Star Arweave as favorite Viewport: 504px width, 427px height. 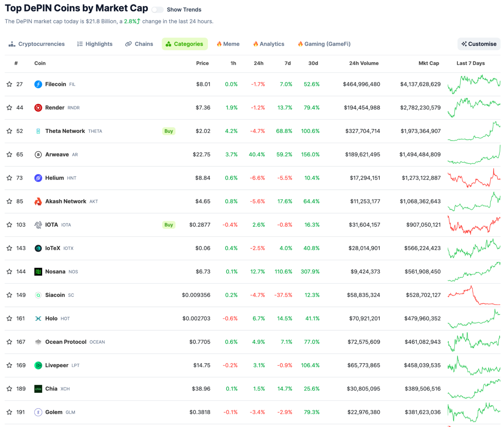pos(10,155)
